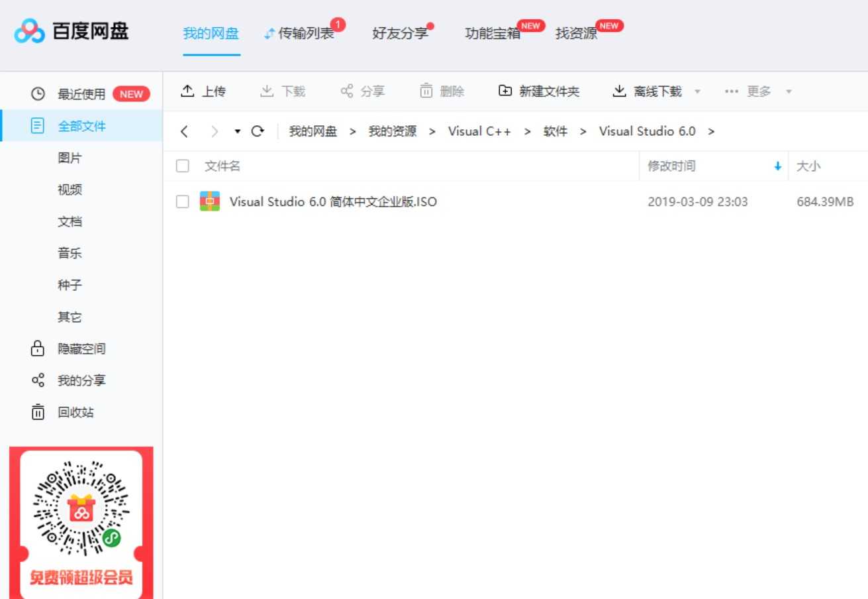Click the transfer arrows icon beside 传输列表
The height and width of the screenshot is (599, 868).
(x=269, y=34)
